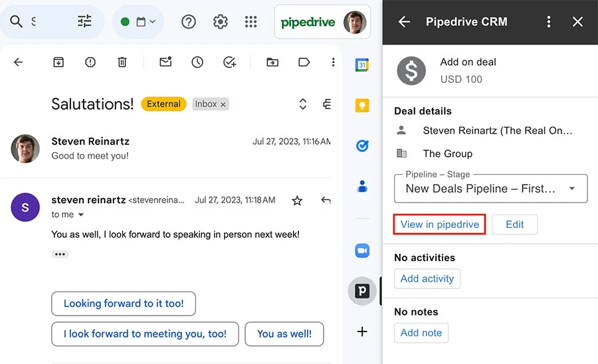This screenshot has height=364, width=598.
Task: Click the purple S sender avatar
Action: pos(25,207)
